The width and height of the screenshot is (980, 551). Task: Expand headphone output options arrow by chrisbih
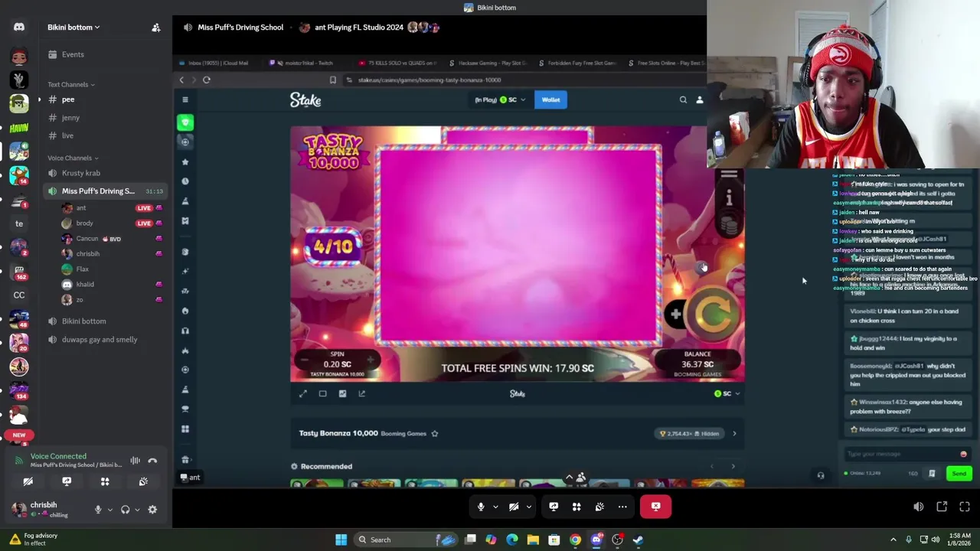pos(136,510)
